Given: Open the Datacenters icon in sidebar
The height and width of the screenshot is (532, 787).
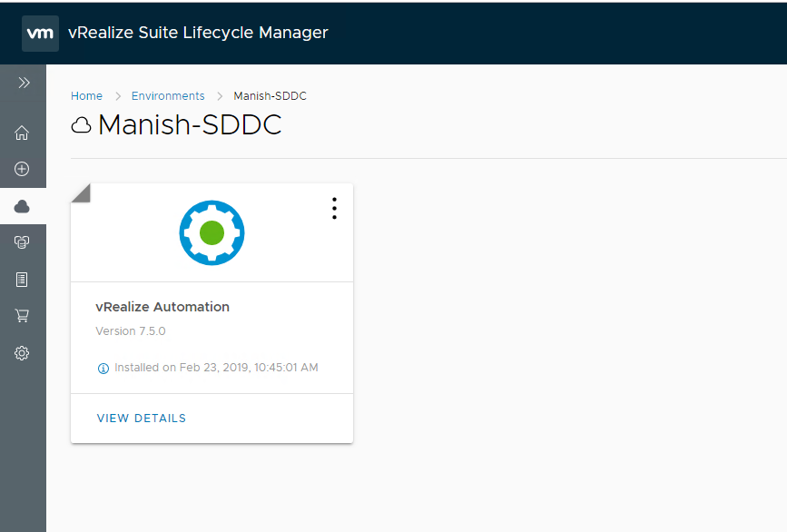Looking at the screenshot, I should click(23, 242).
